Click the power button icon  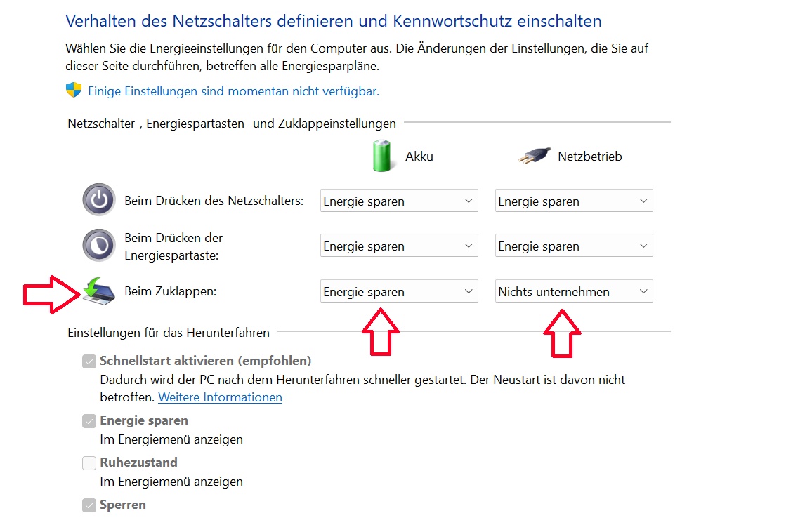[98, 200]
